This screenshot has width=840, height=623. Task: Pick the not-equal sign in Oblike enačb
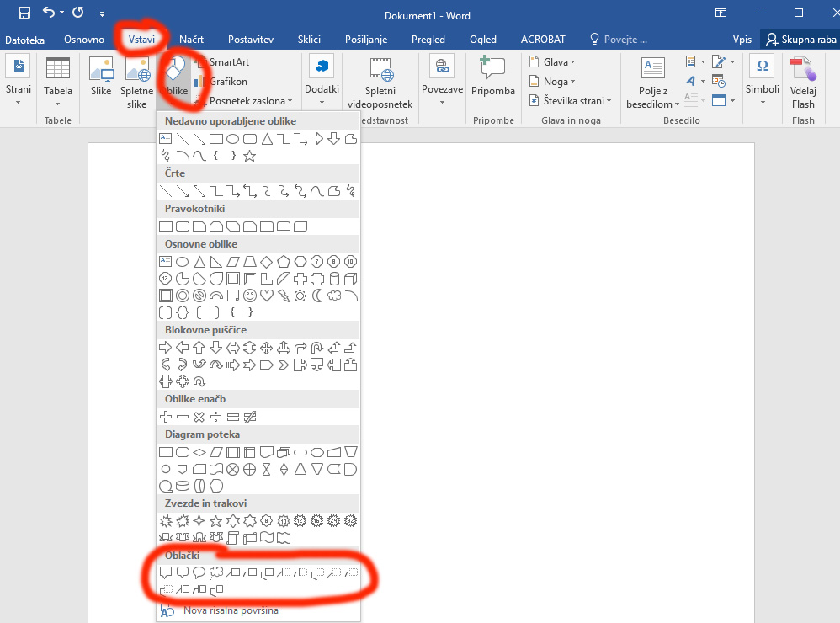[250, 417]
